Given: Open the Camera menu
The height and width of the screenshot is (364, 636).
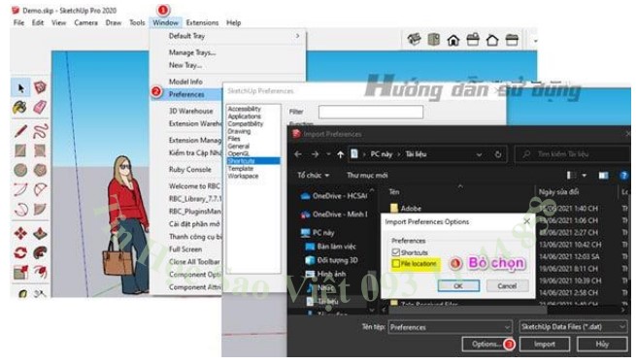Looking at the screenshot, I should coord(85,22).
